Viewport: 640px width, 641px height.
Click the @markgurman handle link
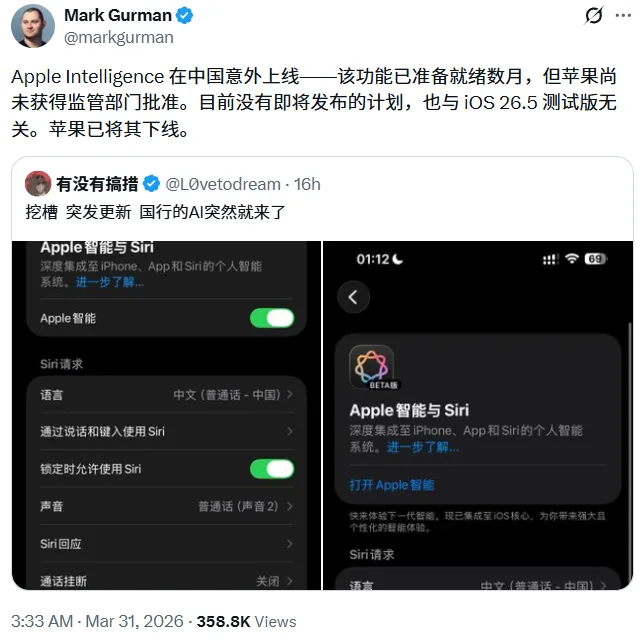click(x=119, y=38)
